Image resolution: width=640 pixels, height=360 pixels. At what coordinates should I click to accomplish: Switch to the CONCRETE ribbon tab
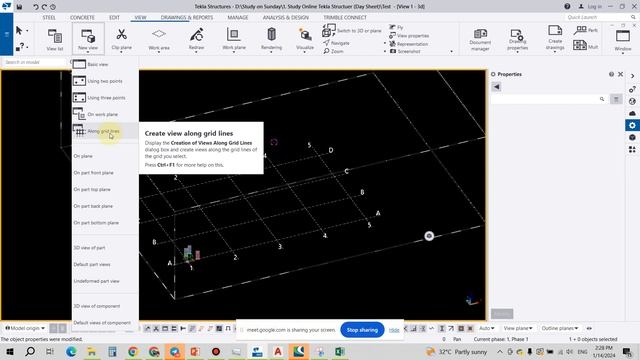tap(82, 18)
